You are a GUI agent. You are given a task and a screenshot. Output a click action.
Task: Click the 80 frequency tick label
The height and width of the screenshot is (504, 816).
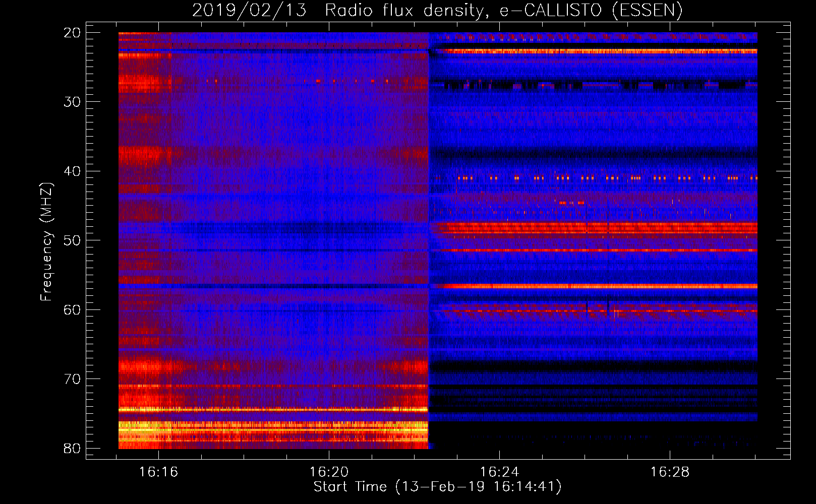click(x=73, y=449)
